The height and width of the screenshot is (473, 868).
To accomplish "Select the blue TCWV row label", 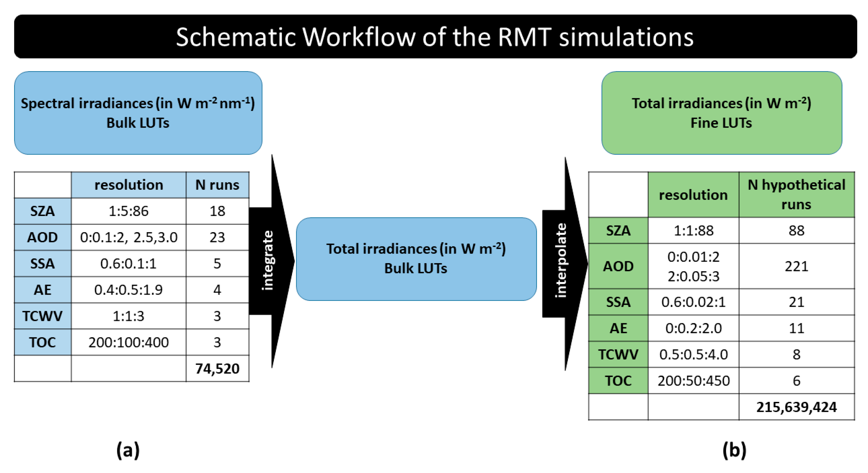I will point(42,316).
